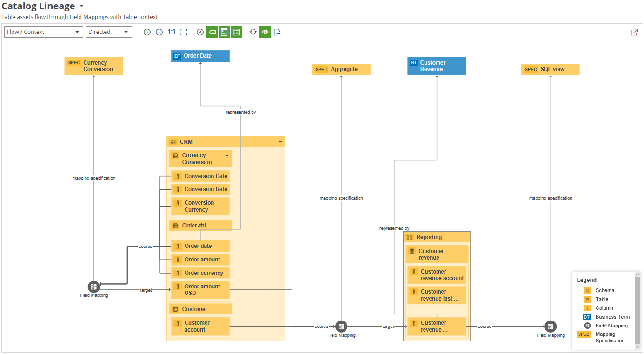This screenshot has width=644, height=354.
Task: Select the Order Date business term
Action: click(200, 56)
